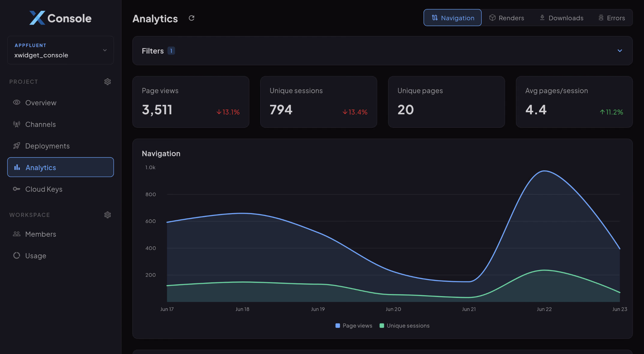Click the Page views down-arrow trend icon
This screenshot has height=354, width=644.
pyautogui.click(x=219, y=112)
